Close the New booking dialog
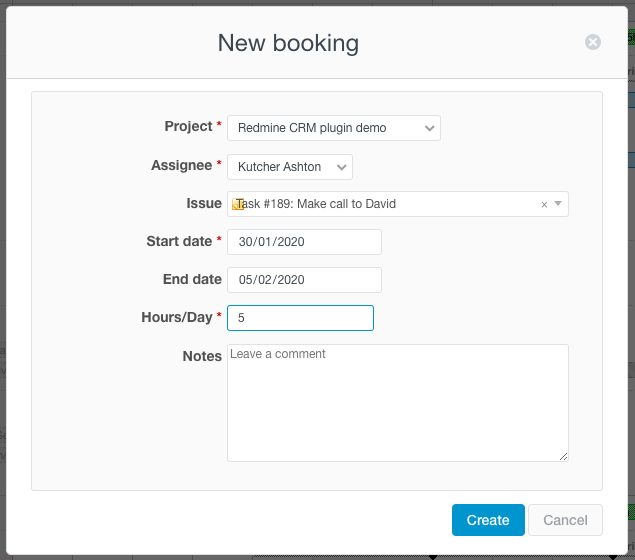This screenshot has width=635, height=560. [x=593, y=42]
